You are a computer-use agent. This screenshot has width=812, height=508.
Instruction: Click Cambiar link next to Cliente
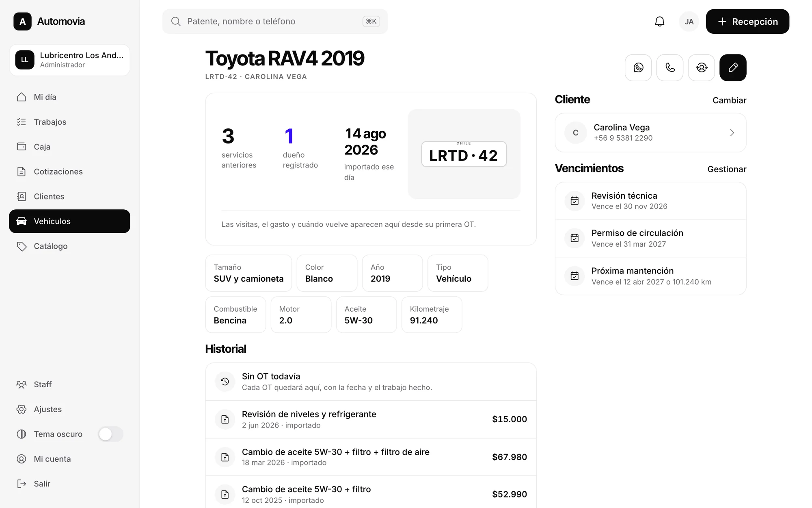[729, 100]
